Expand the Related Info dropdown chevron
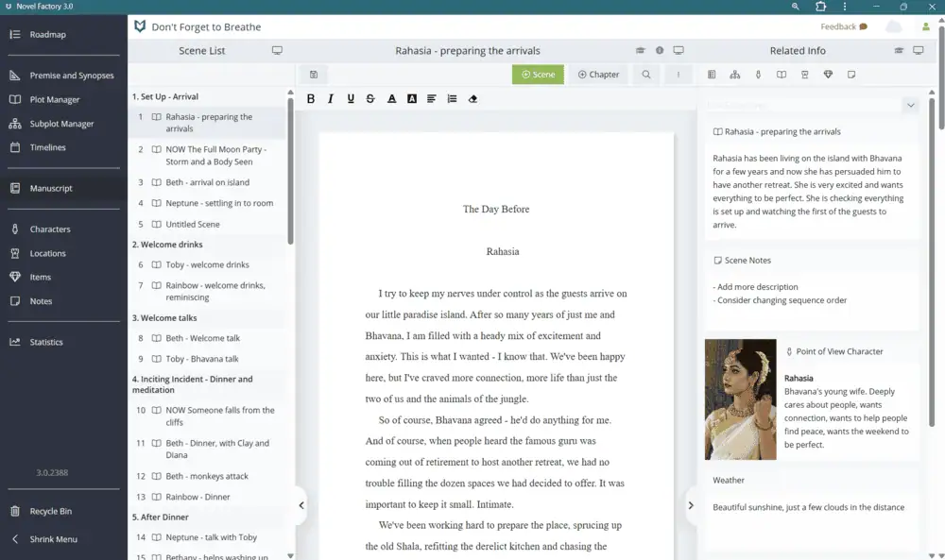 (911, 106)
